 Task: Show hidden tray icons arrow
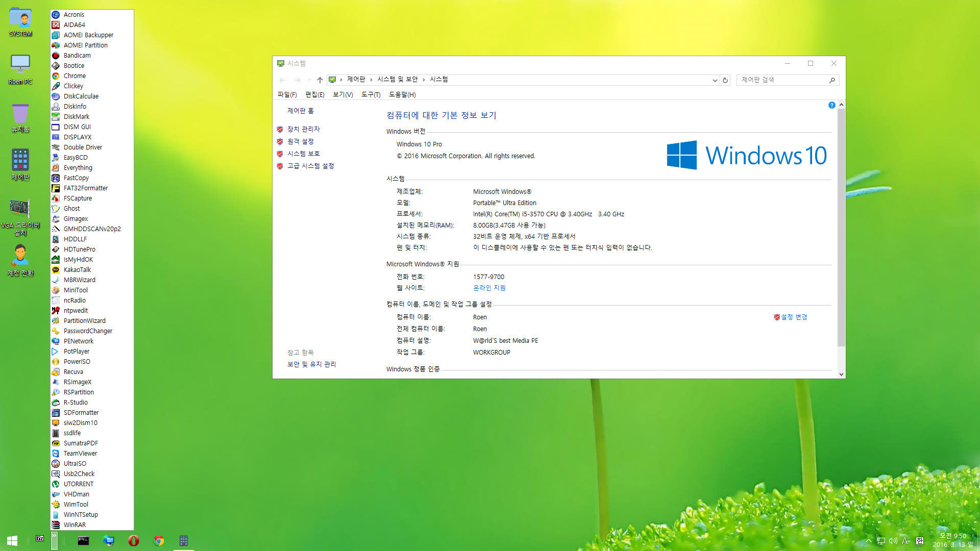point(868,541)
